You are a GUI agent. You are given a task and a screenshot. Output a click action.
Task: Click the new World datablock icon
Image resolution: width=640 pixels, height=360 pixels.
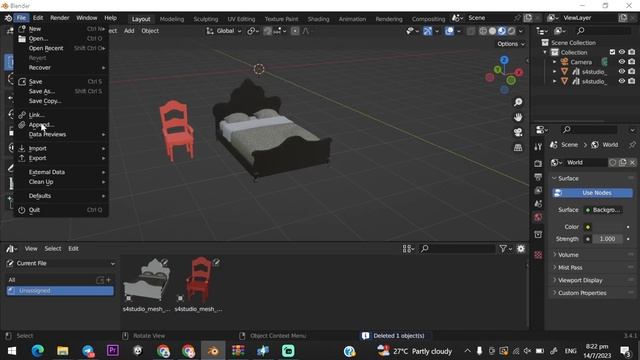[x=622, y=162]
